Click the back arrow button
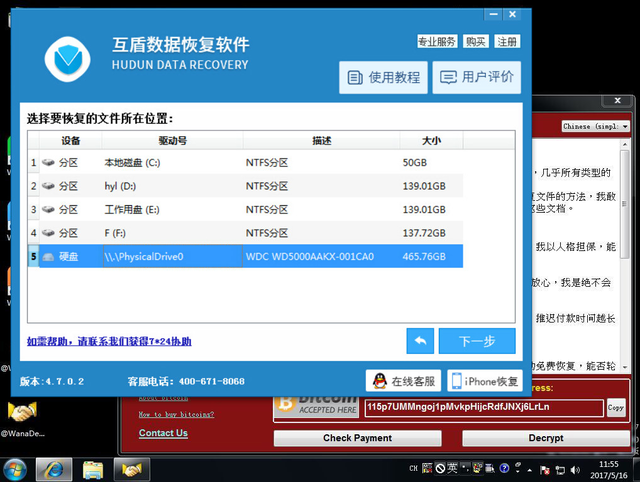The height and width of the screenshot is (482, 640). click(x=420, y=341)
